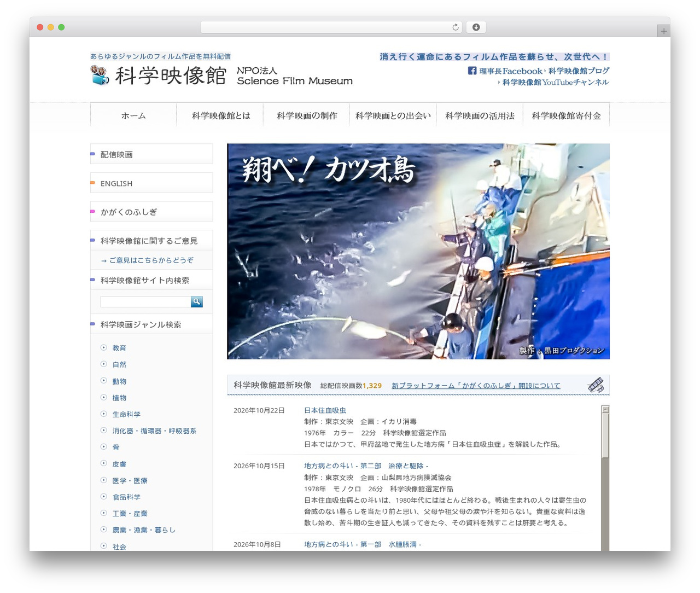Click the film camera mascot logo icon

(x=100, y=75)
